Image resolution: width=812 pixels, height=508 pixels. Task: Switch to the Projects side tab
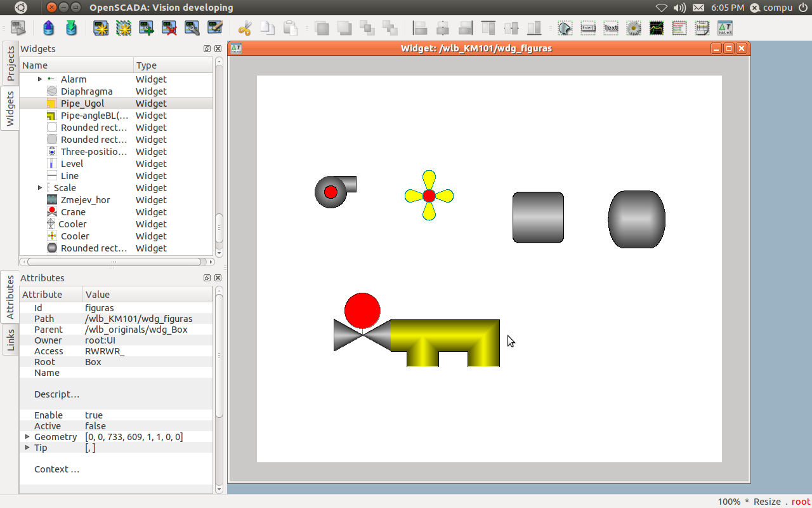(10, 63)
